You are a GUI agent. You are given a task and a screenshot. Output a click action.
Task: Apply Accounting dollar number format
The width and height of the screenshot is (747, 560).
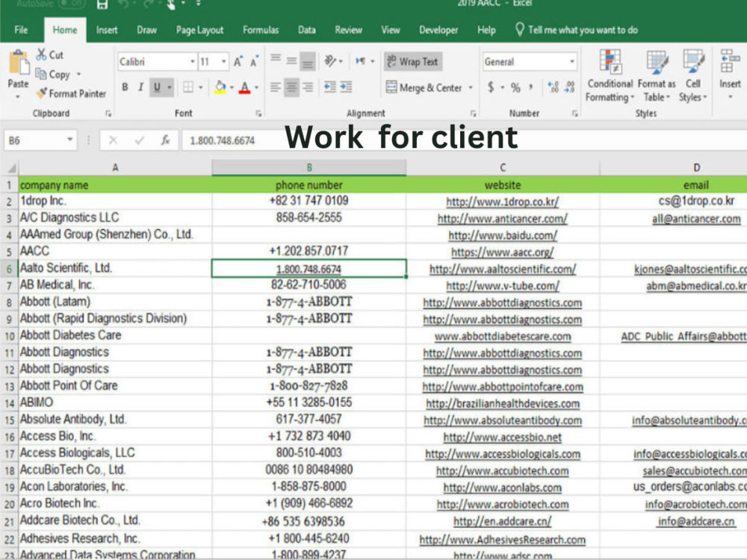coord(491,87)
